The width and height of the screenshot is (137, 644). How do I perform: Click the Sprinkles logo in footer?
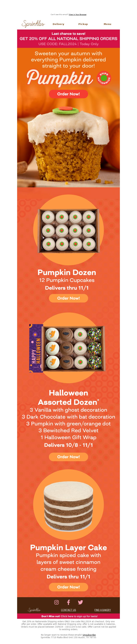pyautogui.click(x=34, y=610)
